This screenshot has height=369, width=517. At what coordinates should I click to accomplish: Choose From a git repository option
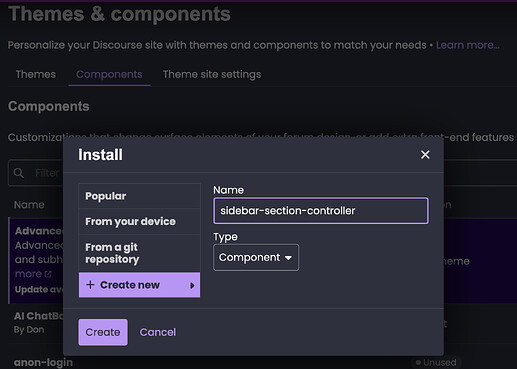tap(139, 253)
